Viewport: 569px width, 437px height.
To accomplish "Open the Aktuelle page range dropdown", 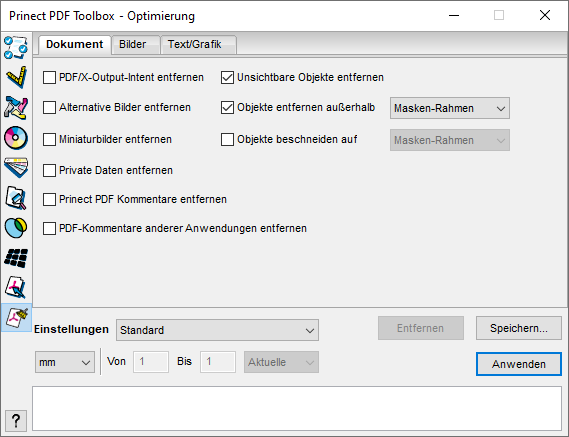I will [x=282, y=362].
